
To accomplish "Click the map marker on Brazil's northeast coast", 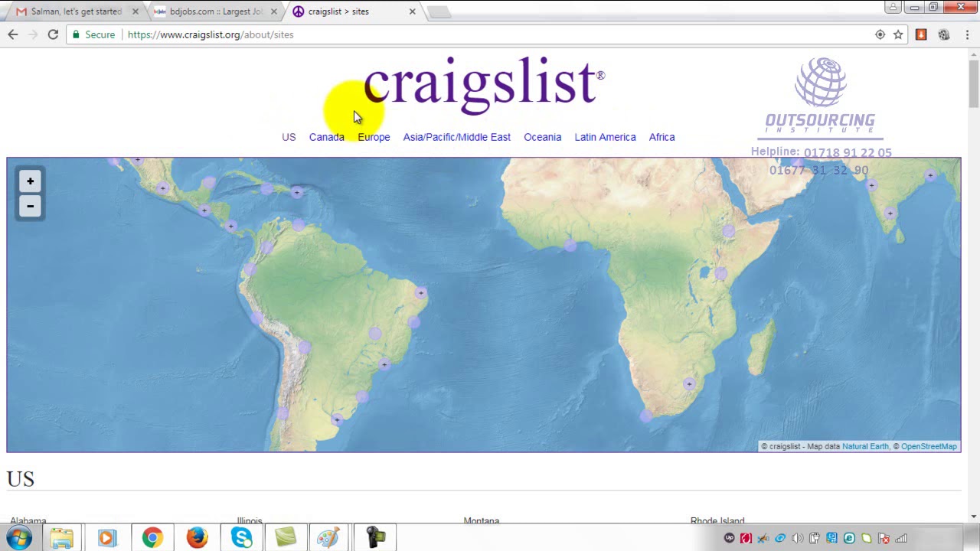I will pos(421,293).
